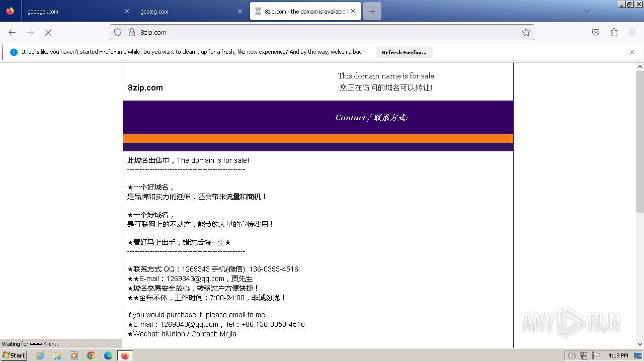The image size is (644, 362).
Task: Launch Internet Explorer from taskbar
Action: click(40, 355)
